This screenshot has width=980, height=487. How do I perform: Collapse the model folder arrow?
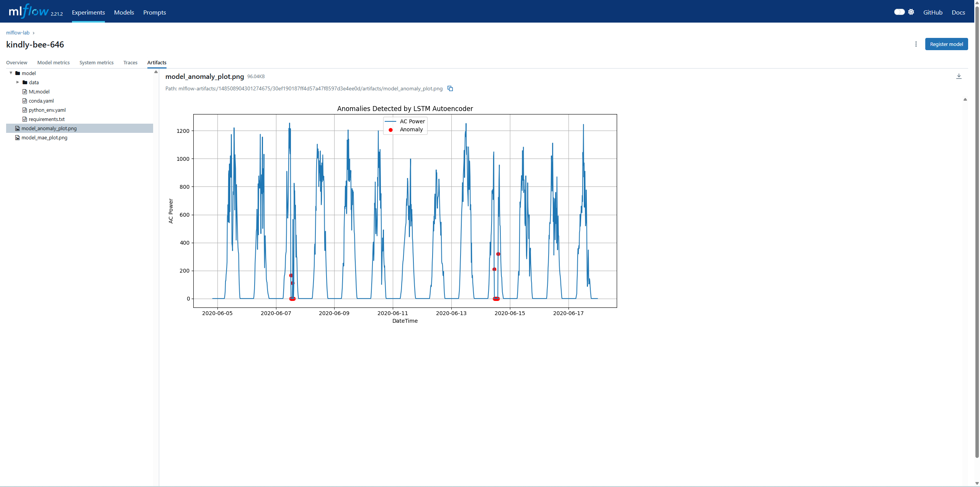pos(11,73)
